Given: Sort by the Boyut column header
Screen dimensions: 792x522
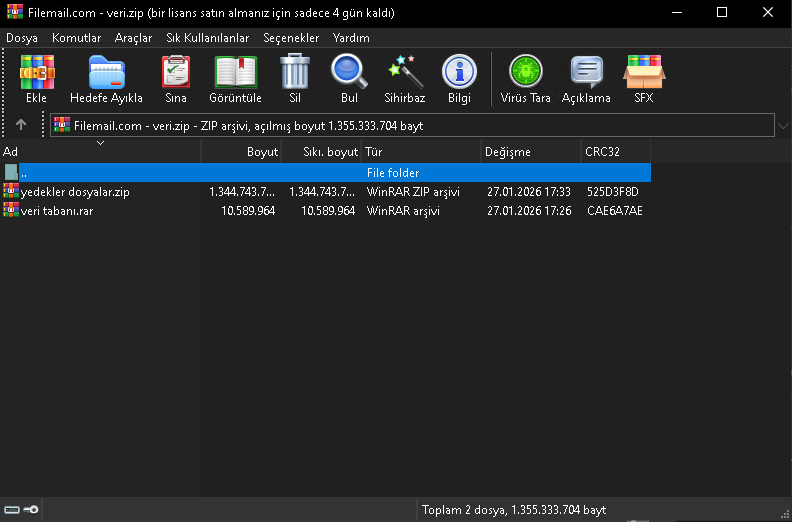Looking at the screenshot, I should pyautogui.click(x=241, y=152).
